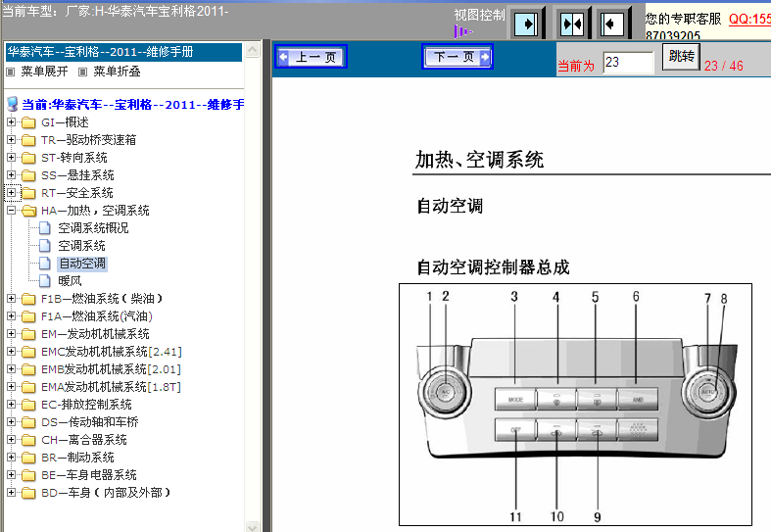Click folder icon of RT—安全系统
This screenshot has height=532, width=771.
tap(28, 193)
